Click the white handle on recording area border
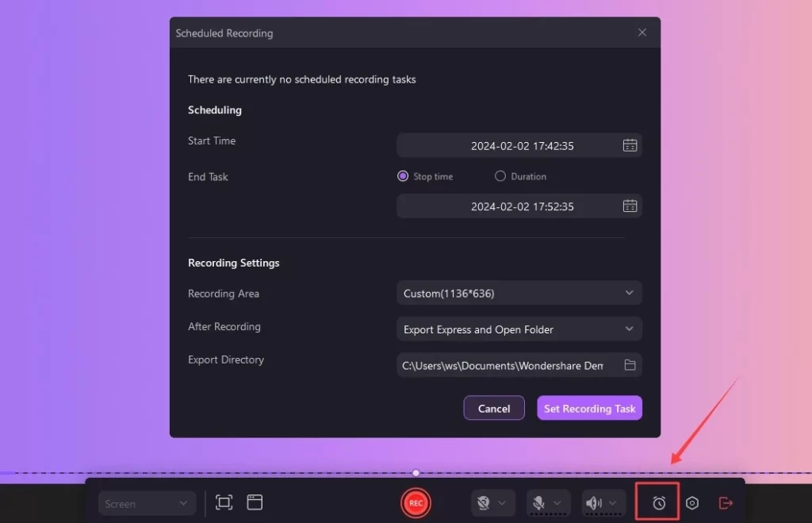812x523 pixels. pos(416,473)
